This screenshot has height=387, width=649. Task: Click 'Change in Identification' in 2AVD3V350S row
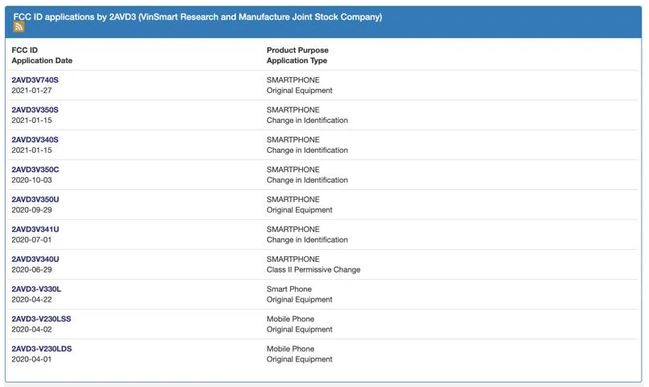tap(307, 120)
